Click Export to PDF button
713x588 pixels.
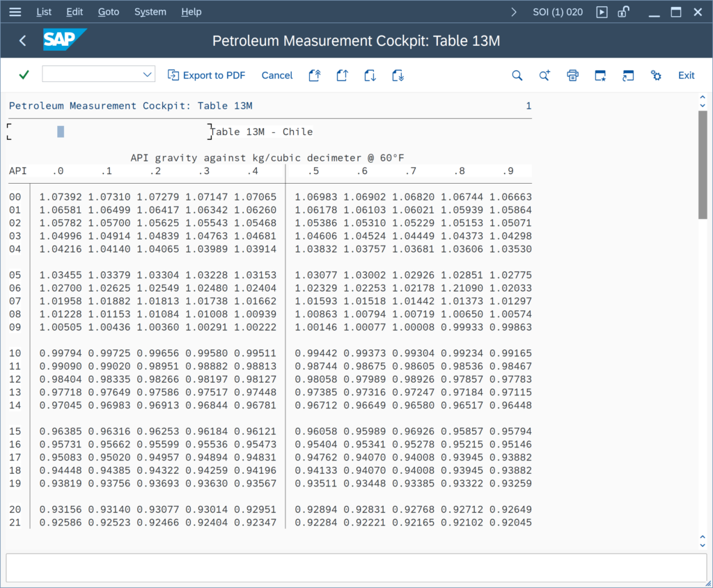pos(206,75)
